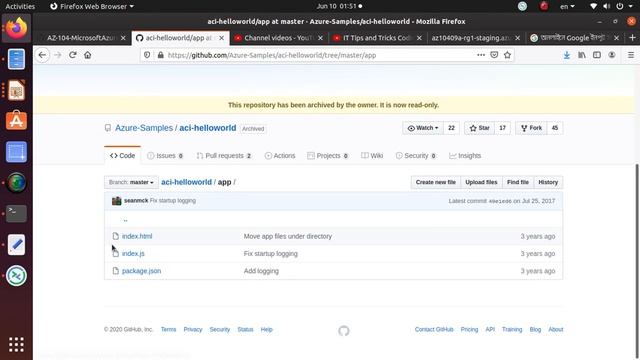Open the Issues tab
This screenshot has height=360, width=640.
(x=165, y=156)
